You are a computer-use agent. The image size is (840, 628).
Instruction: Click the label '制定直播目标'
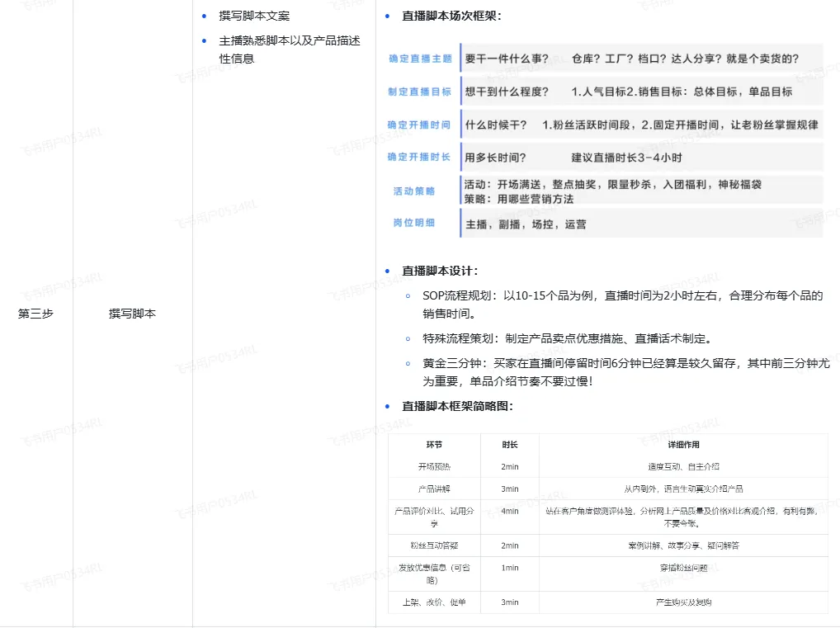[x=420, y=92]
